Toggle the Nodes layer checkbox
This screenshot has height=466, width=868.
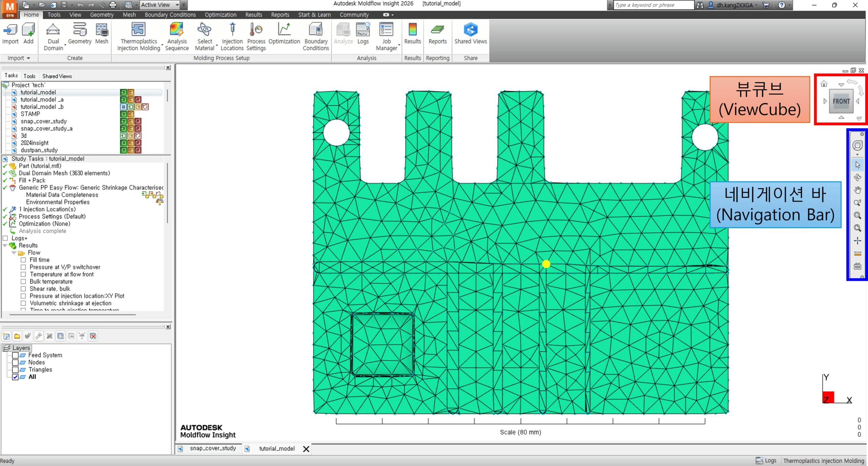tap(15, 362)
